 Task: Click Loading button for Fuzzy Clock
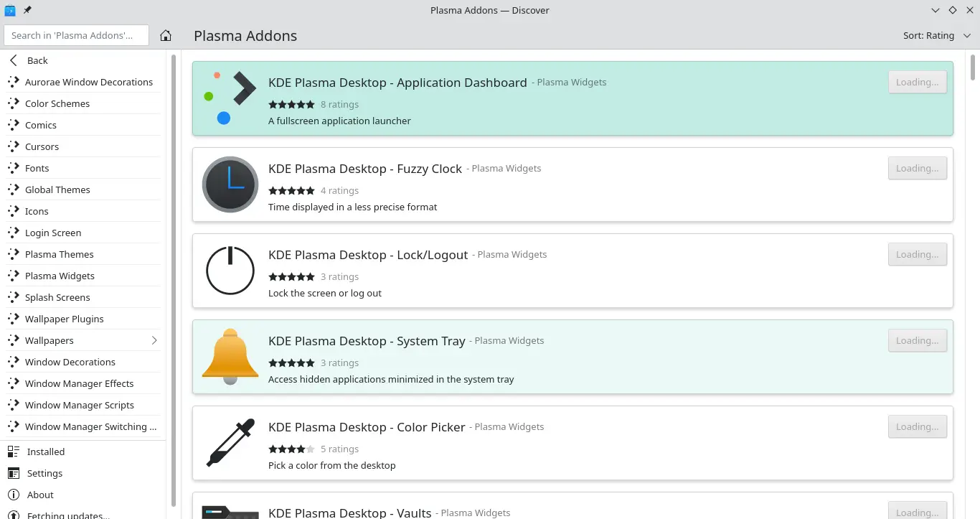(917, 168)
